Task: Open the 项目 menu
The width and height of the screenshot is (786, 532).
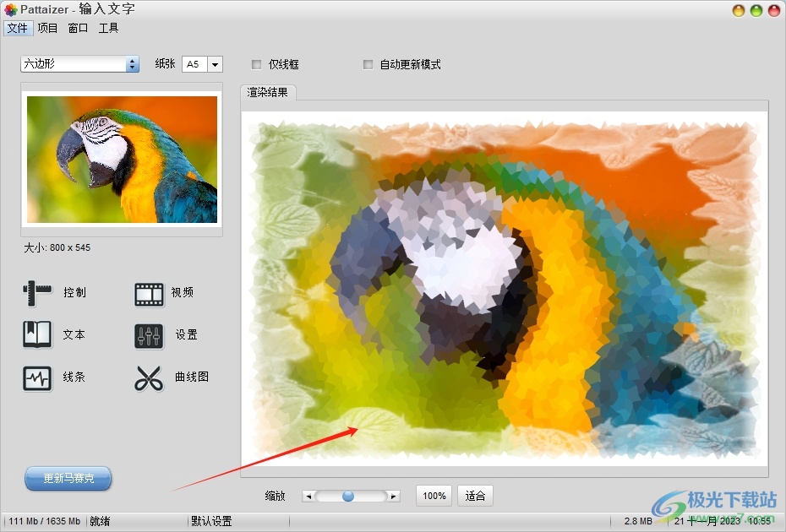Action: tap(47, 28)
